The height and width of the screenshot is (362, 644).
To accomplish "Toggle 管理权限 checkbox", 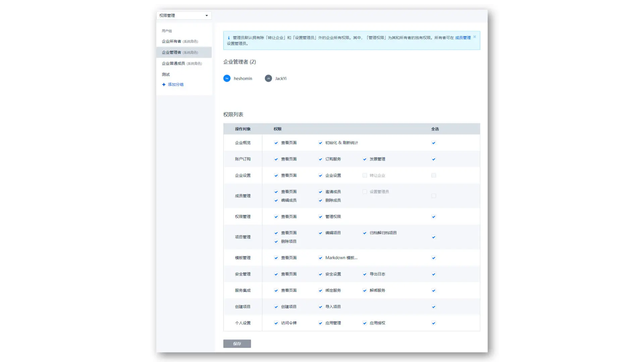I will (x=320, y=217).
